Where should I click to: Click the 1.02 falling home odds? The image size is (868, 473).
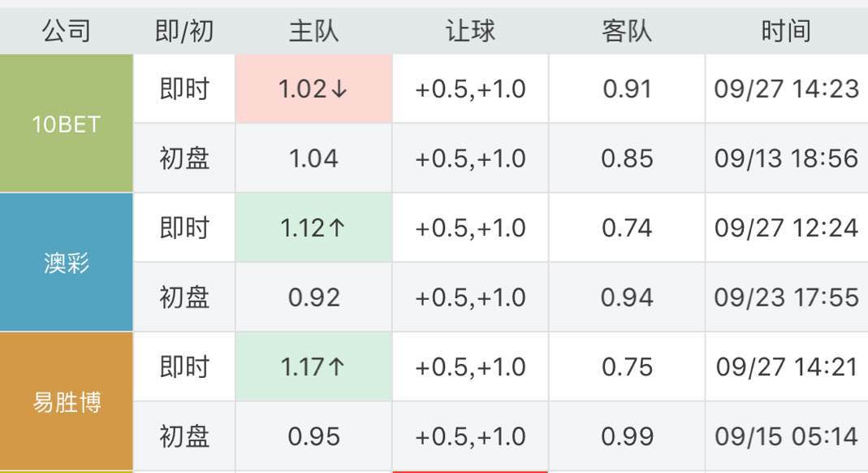click(313, 89)
